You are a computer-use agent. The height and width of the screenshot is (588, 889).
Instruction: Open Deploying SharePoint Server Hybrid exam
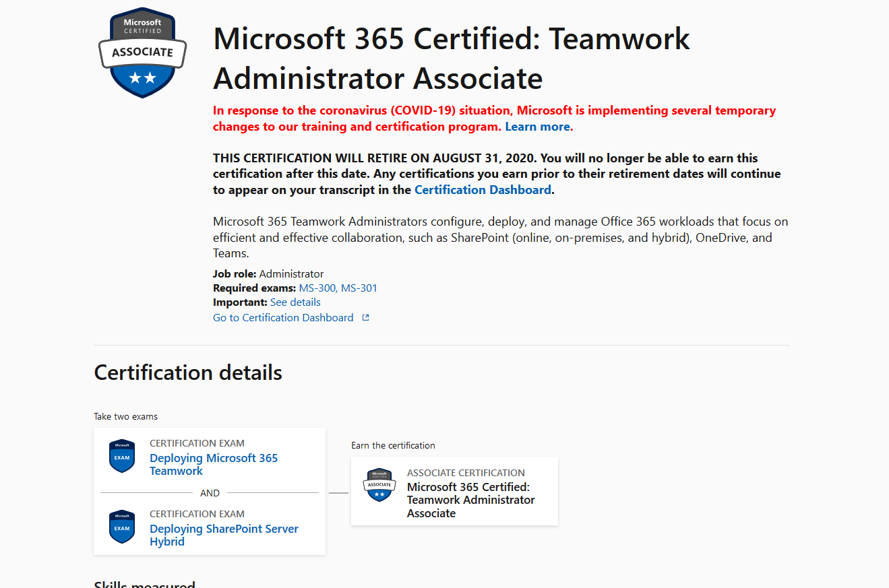[224, 535]
